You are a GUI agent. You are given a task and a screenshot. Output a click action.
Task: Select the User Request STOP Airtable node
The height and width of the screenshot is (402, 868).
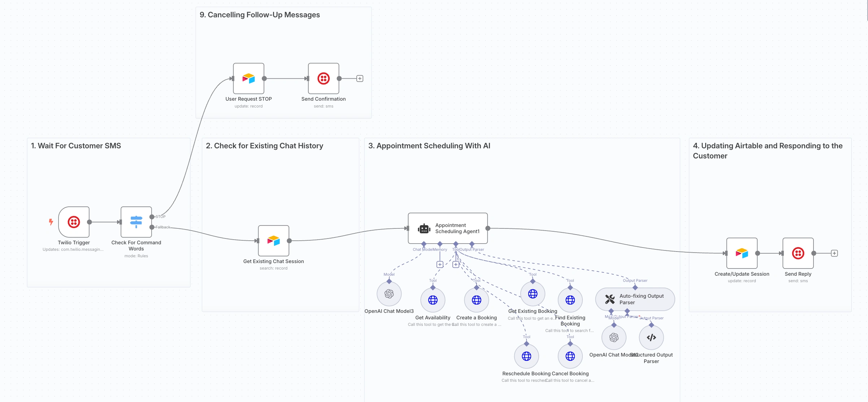pos(248,78)
